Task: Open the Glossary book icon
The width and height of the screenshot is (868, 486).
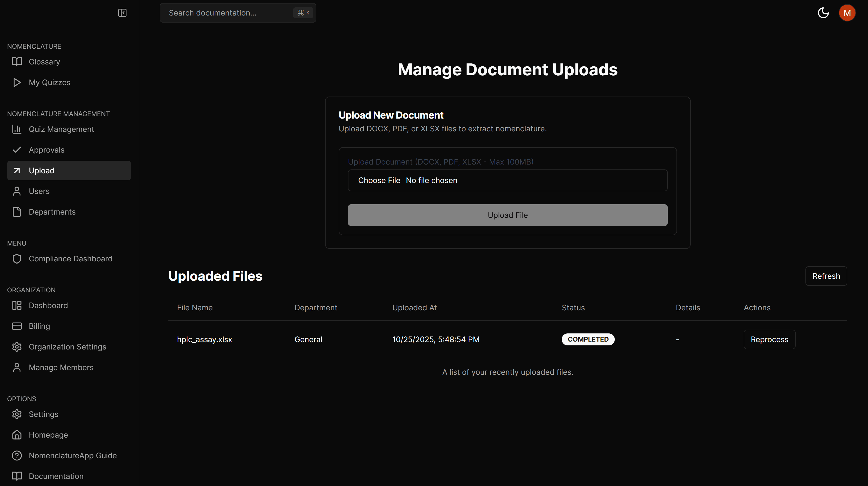Action: (x=17, y=62)
